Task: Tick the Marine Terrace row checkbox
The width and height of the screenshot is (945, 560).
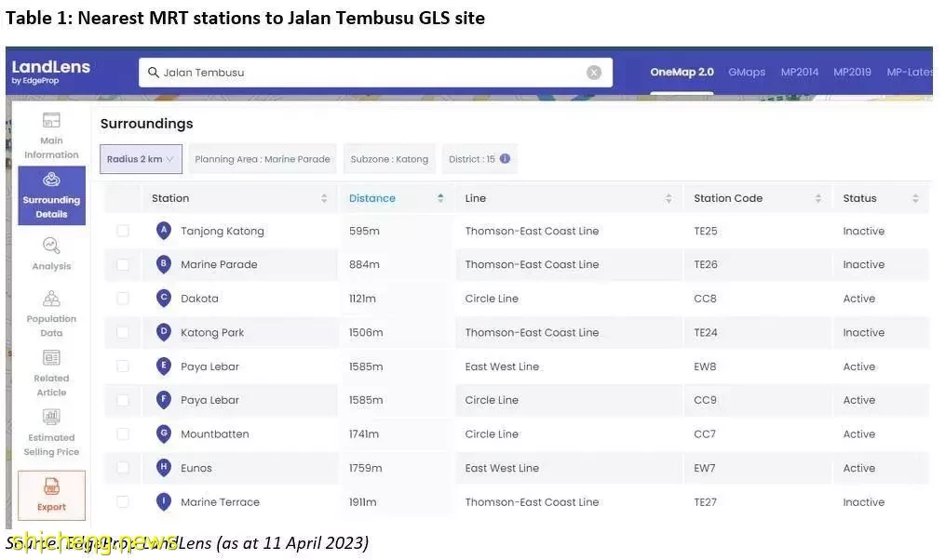Action: point(123,501)
